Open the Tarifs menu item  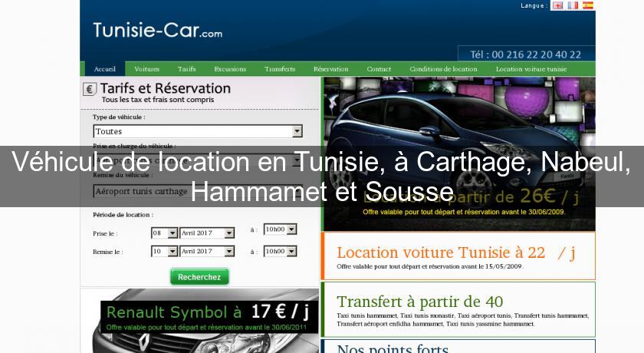(186, 69)
